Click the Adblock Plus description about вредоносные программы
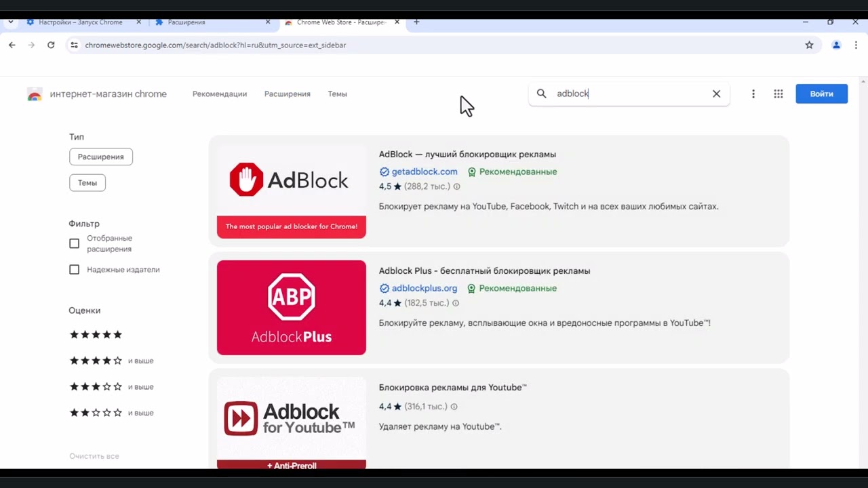 pyautogui.click(x=545, y=323)
